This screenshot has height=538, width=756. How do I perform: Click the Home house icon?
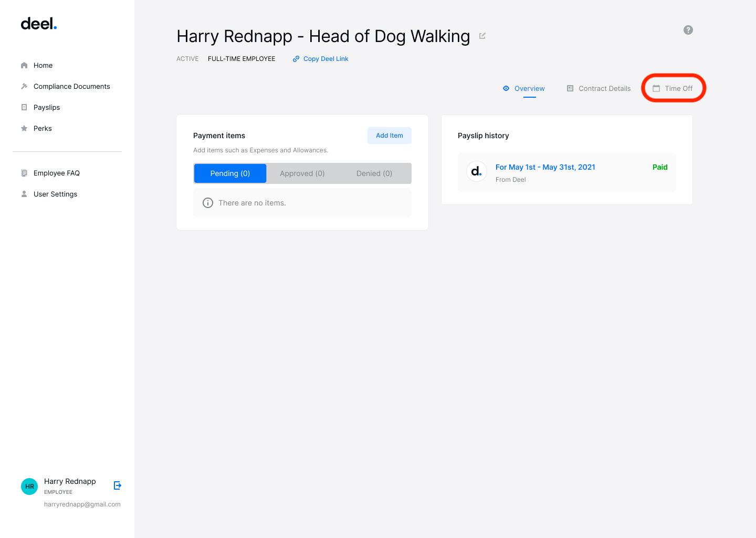[24, 66]
